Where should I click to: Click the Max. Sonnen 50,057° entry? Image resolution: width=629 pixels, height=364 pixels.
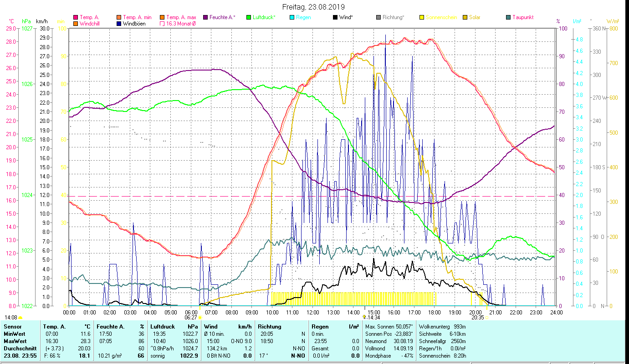[x=389, y=326]
